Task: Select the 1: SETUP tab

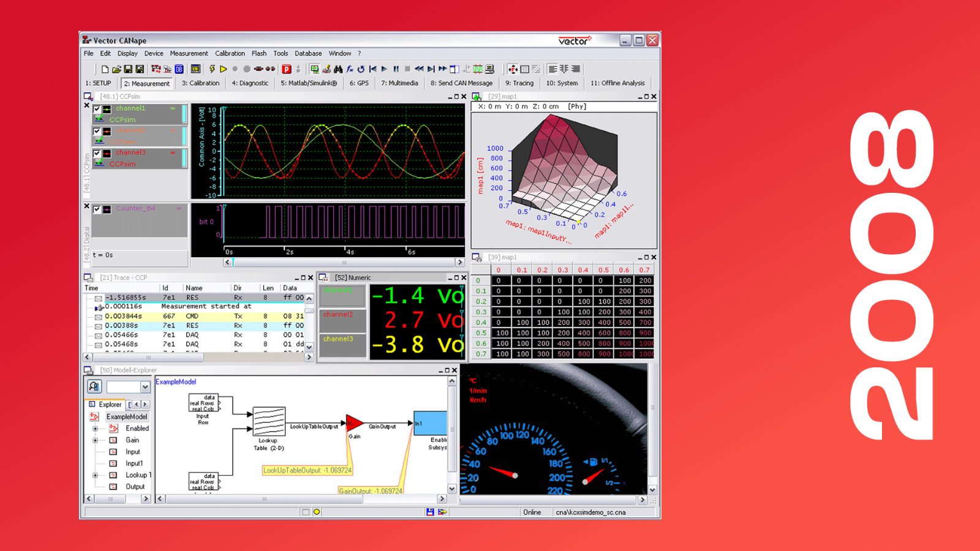Action: 99,83
